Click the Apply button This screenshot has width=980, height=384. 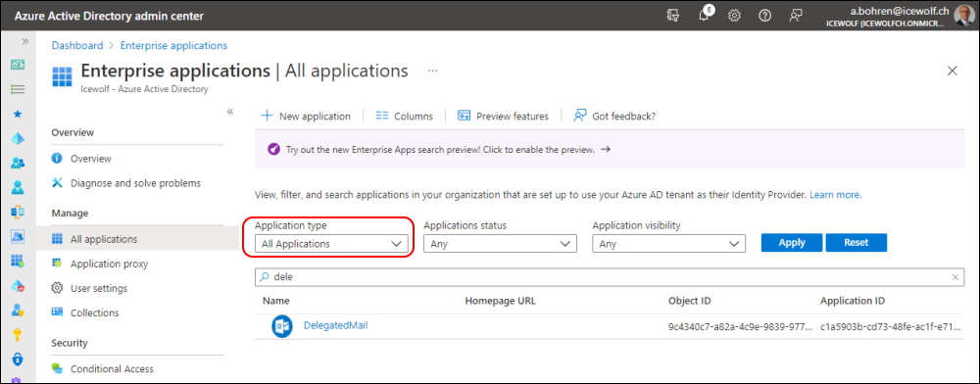coord(792,243)
